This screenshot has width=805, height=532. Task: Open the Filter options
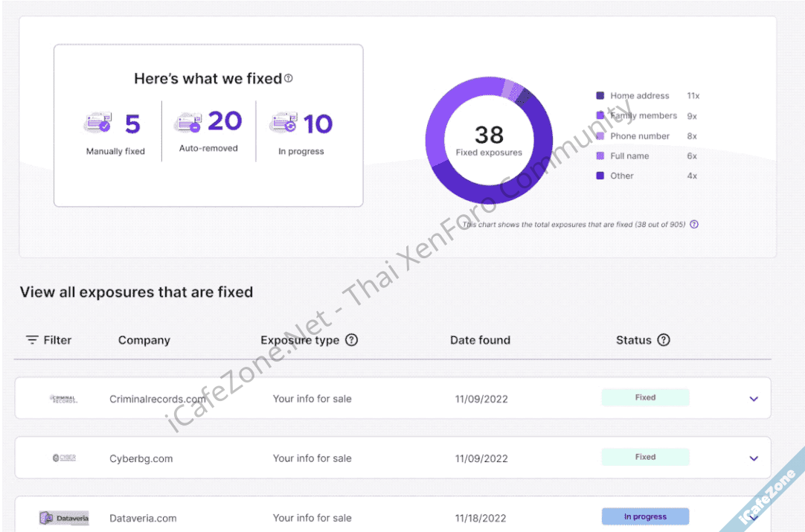[49, 340]
